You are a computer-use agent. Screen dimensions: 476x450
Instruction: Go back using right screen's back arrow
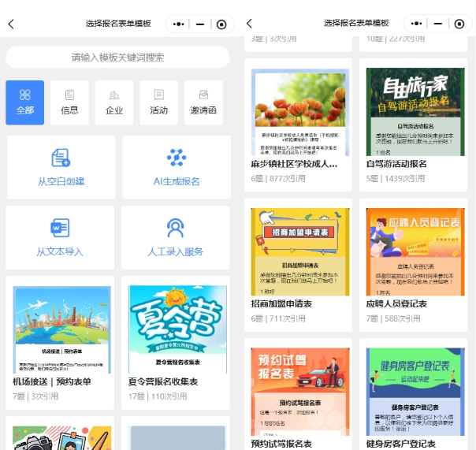coord(249,24)
